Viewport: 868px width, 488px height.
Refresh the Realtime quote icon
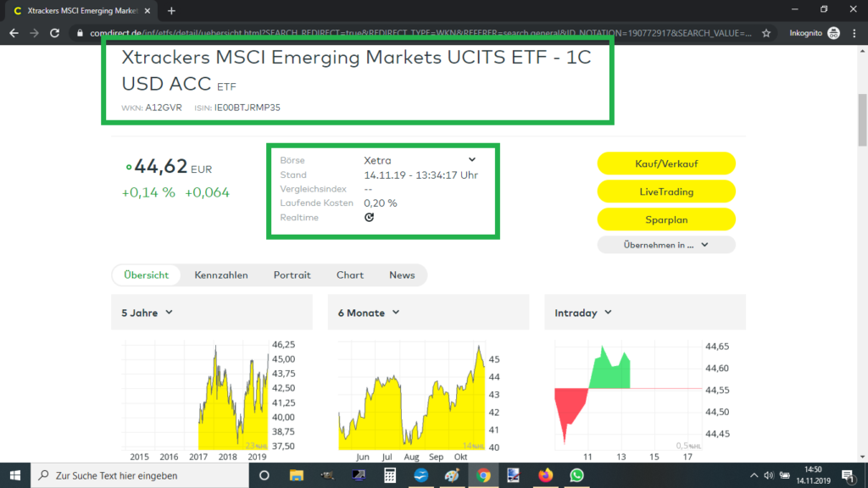pos(370,218)
